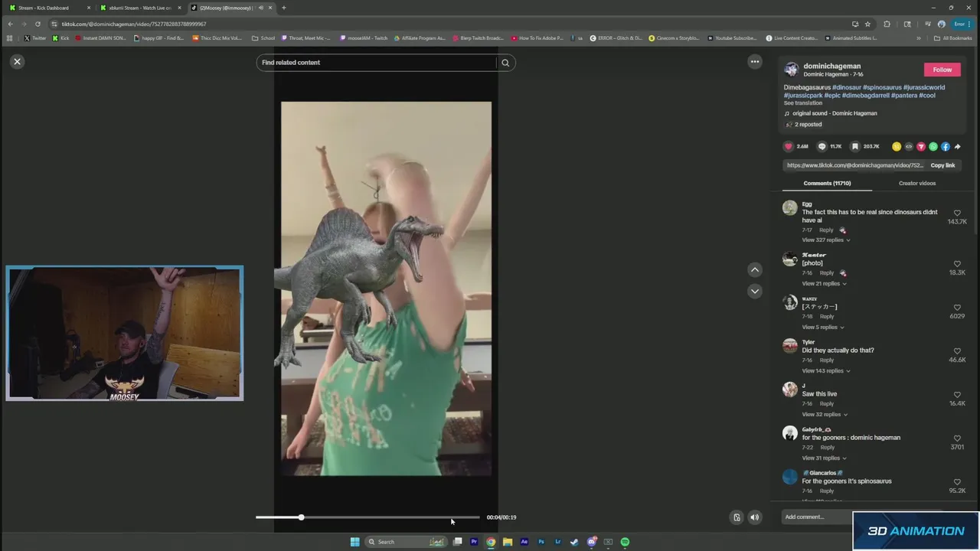This screenshot has width=980, height=551.
Task: Open Premiere Pro from the taskbar
Action: pyautogui.click(x=474, y=542)
